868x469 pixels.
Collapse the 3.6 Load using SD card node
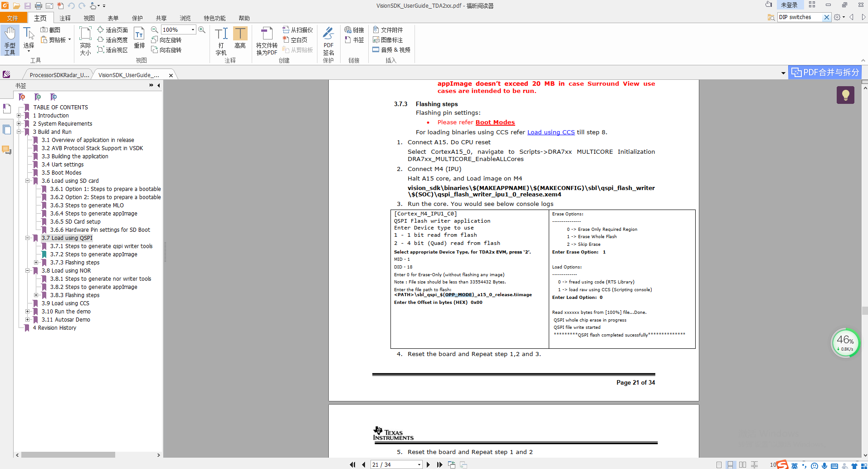point(28,181)
